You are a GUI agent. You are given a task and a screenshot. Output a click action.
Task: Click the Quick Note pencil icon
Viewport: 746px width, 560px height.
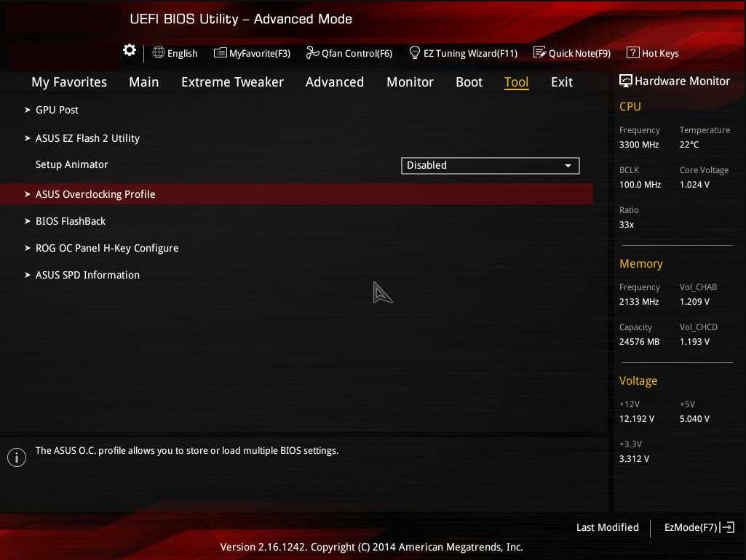539,52
